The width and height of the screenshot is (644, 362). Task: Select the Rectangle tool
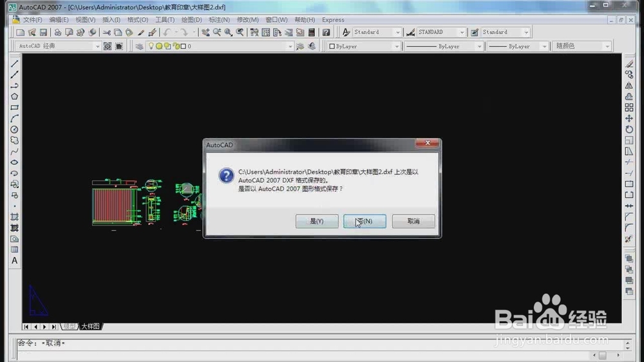tap(14, 108)
